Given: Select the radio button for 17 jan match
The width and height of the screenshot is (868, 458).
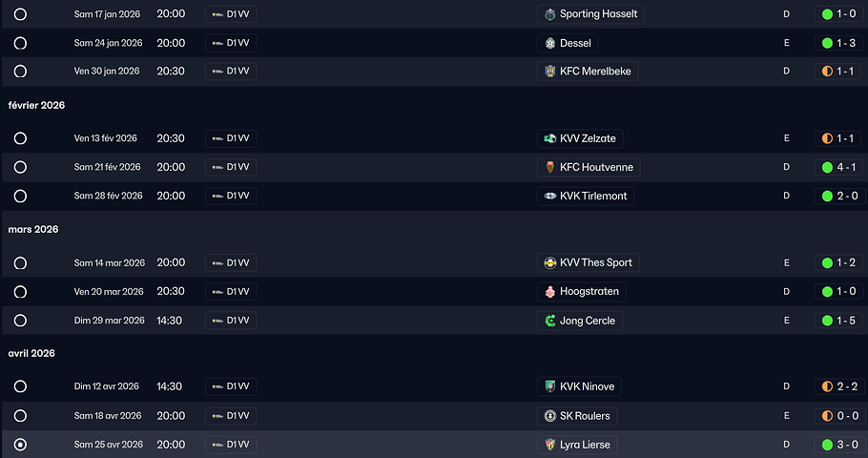Looking at the screenshot, I should 20,14.
